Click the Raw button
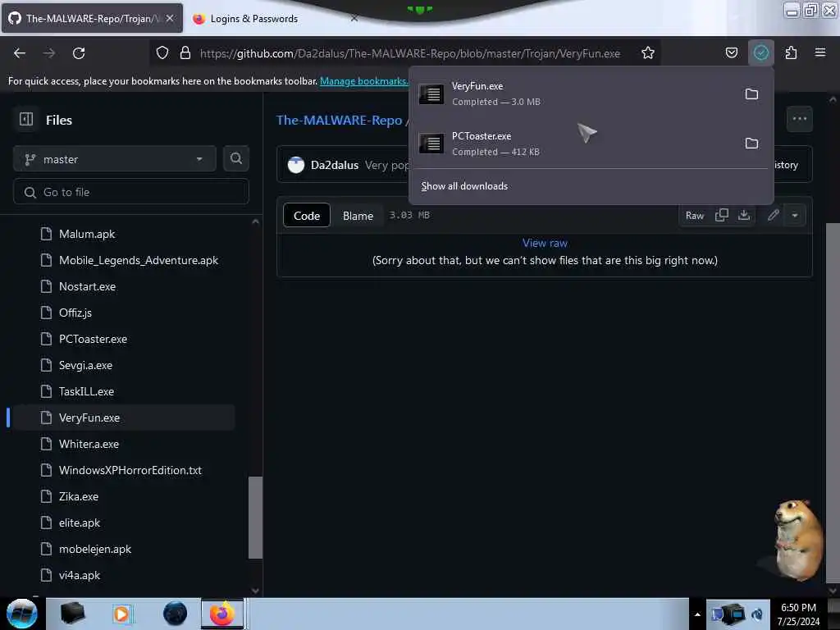 point(694,216)
